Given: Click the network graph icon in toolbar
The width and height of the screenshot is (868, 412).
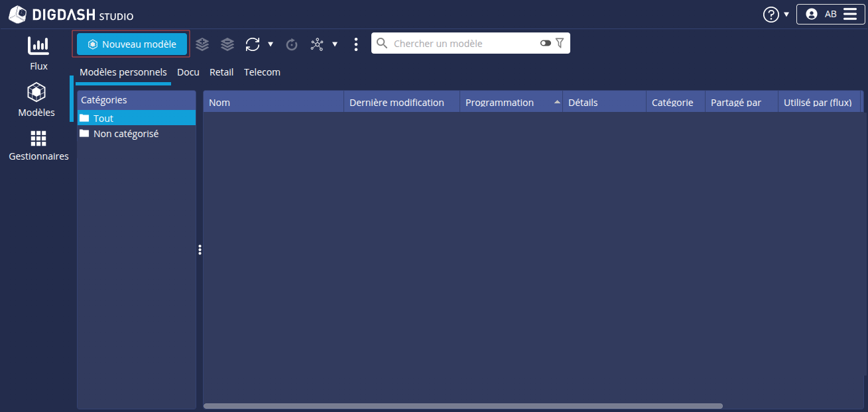Looking at the screenshot, I should (x=317, y=44).
